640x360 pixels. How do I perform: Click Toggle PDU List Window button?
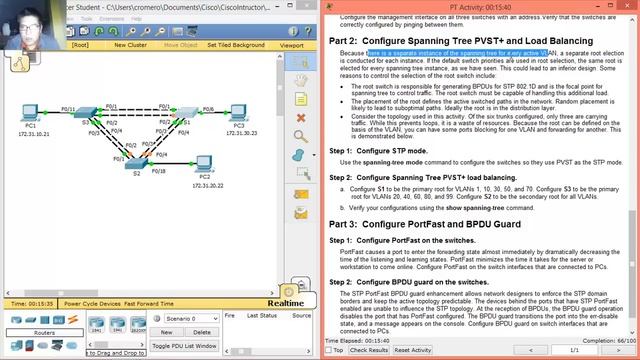click(184, 346)
